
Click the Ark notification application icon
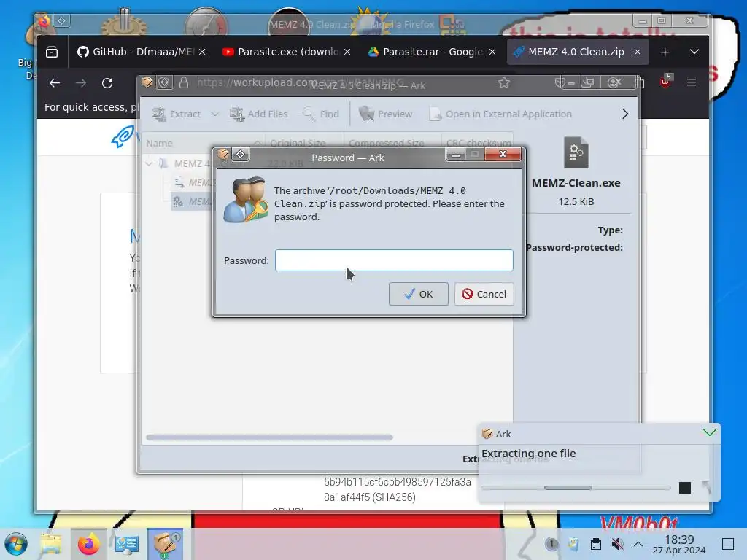tap(487, 434)
